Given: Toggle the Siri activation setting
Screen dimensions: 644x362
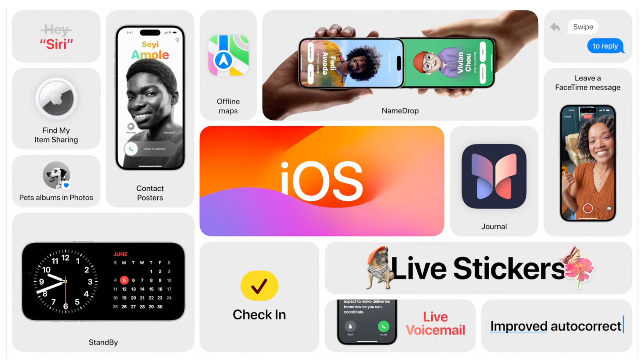Looking at the screenshot, I should pos(57,37).
